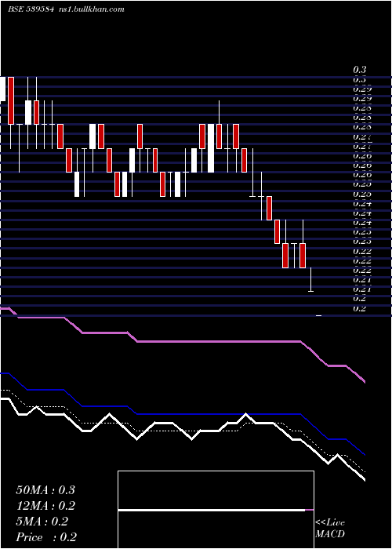Viewport: 392px width, 549px height.
Task: Select the Price : 0.2 legend entry
Action: (46, 537)
